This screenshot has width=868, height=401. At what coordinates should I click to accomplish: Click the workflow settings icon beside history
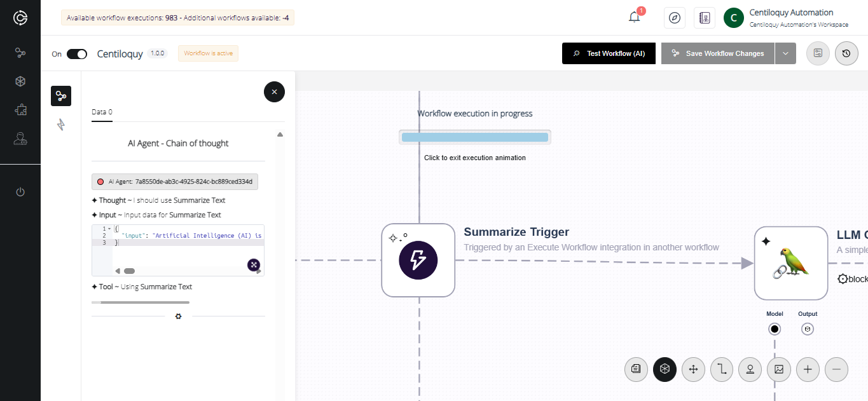tap(818, 53)
